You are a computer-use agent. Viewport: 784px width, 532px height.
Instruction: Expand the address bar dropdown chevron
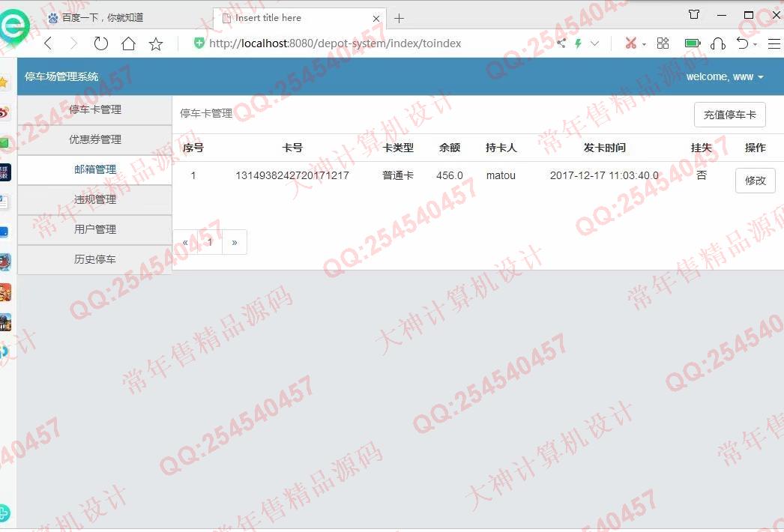pos(594,43)
